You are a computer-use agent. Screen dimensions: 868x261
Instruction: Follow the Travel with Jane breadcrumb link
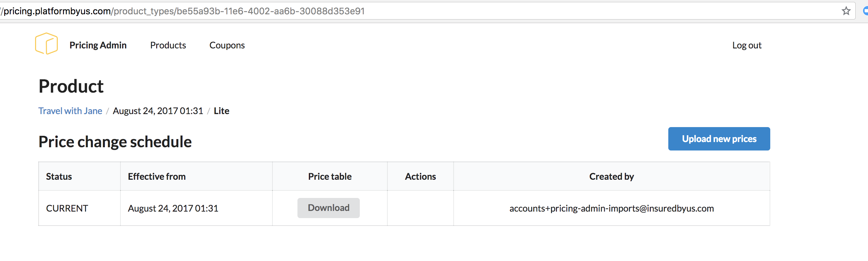pyautogui.click(x=70, y=111)
